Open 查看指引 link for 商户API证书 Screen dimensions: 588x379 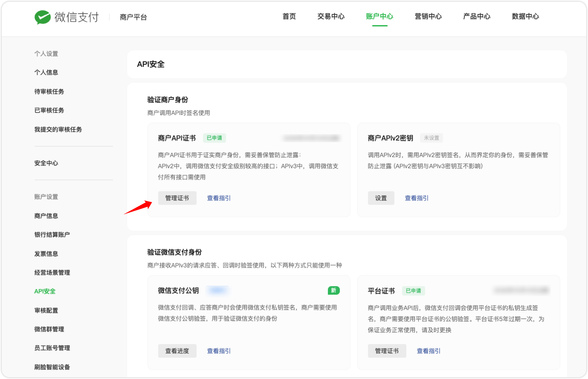point(219,198)
